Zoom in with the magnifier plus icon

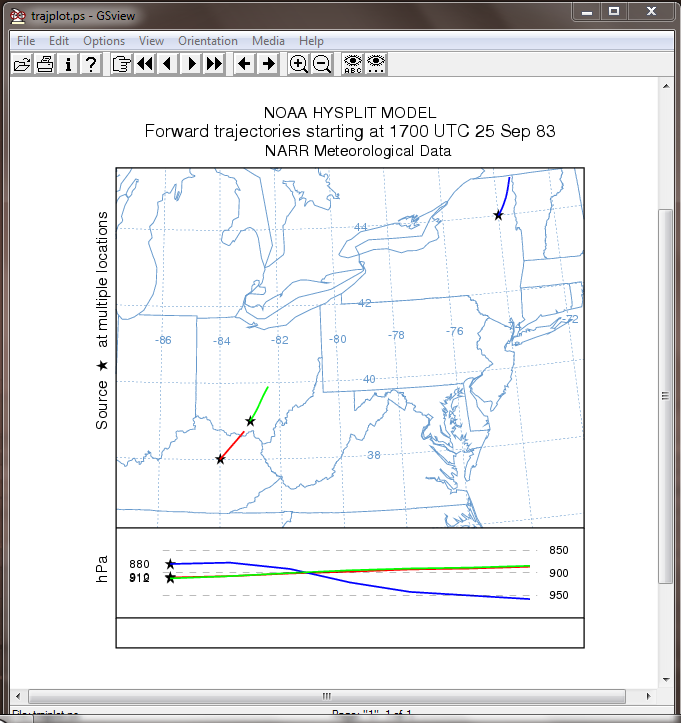pos(298,64)
